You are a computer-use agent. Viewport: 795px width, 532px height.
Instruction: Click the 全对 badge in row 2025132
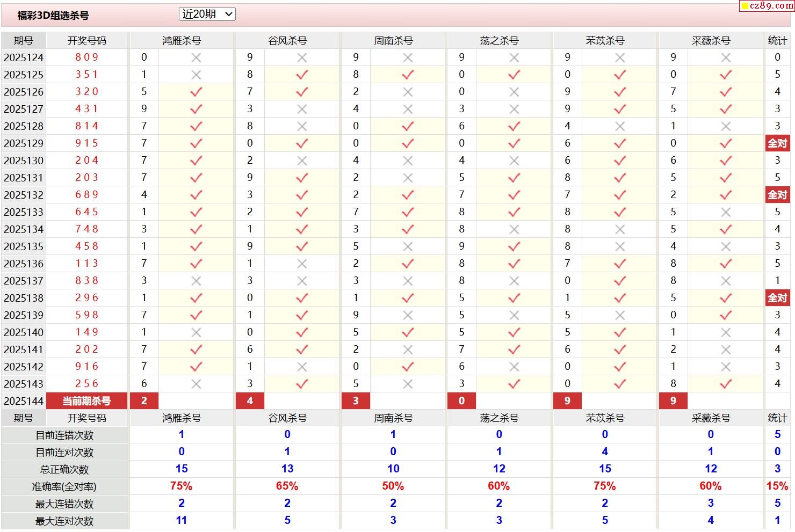point(777,195)
